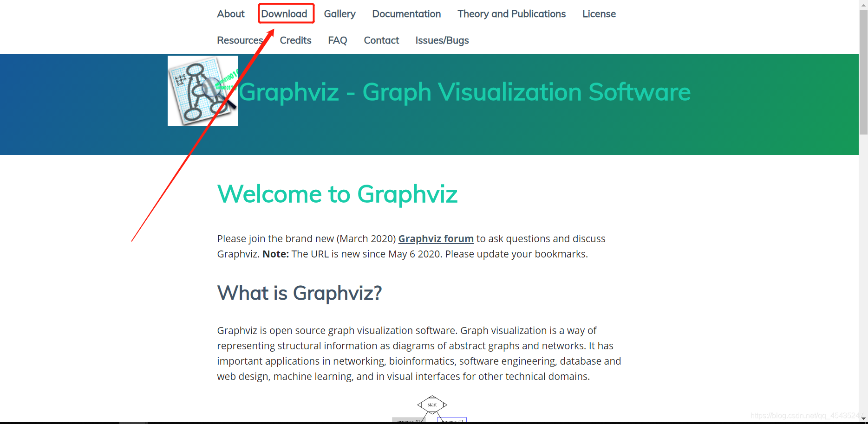Open the FAQ section
The image size is (868, 424).
coord(337,40)
